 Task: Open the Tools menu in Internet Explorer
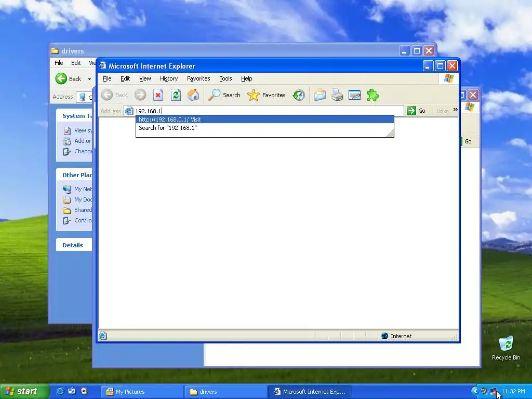[x=225, y=78]
